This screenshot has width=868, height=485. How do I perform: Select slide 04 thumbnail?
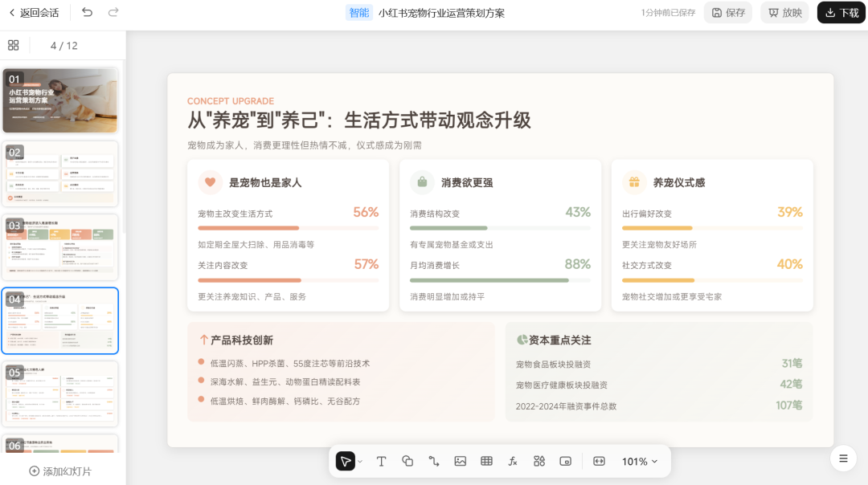[x=59, y=320]
